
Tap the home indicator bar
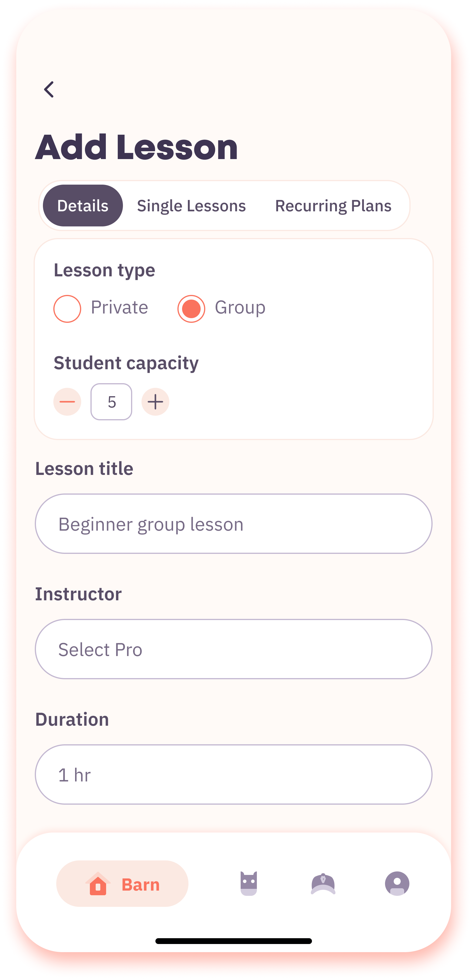[234, 941]
